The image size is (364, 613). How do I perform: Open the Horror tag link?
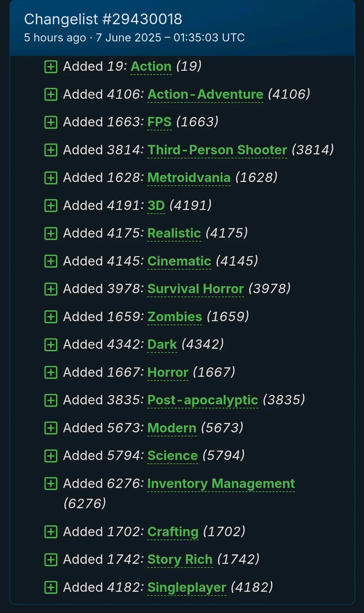point(168,372)
